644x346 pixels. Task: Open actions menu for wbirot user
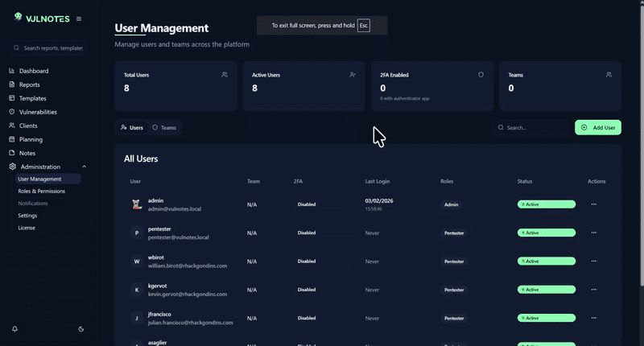tap(594, 261)
